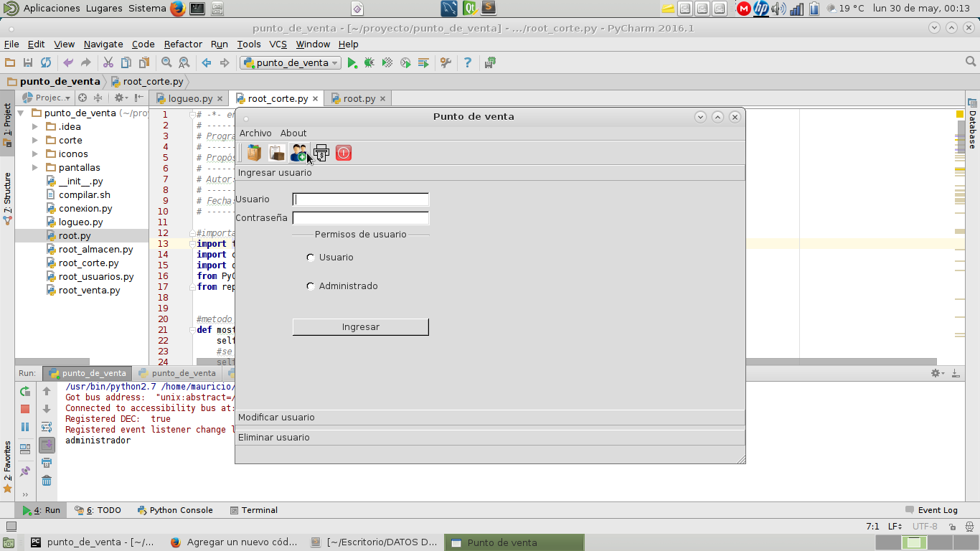Start debugging with the bug icon
Image resolution: width=980 pixels, height=551 pixels.
pyautogui.click(x=369, y=63)
